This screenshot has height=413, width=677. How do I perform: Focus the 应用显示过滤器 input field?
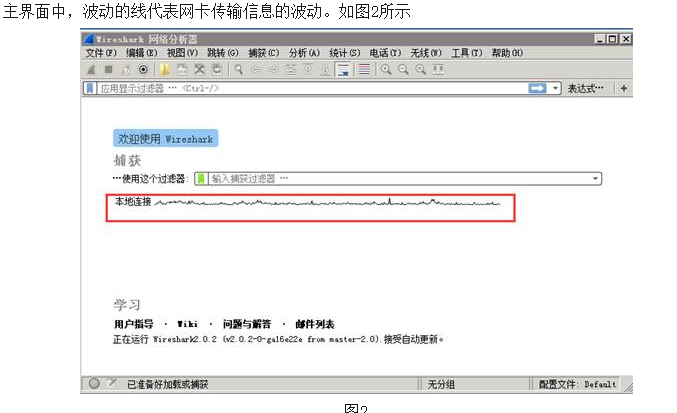311,88
